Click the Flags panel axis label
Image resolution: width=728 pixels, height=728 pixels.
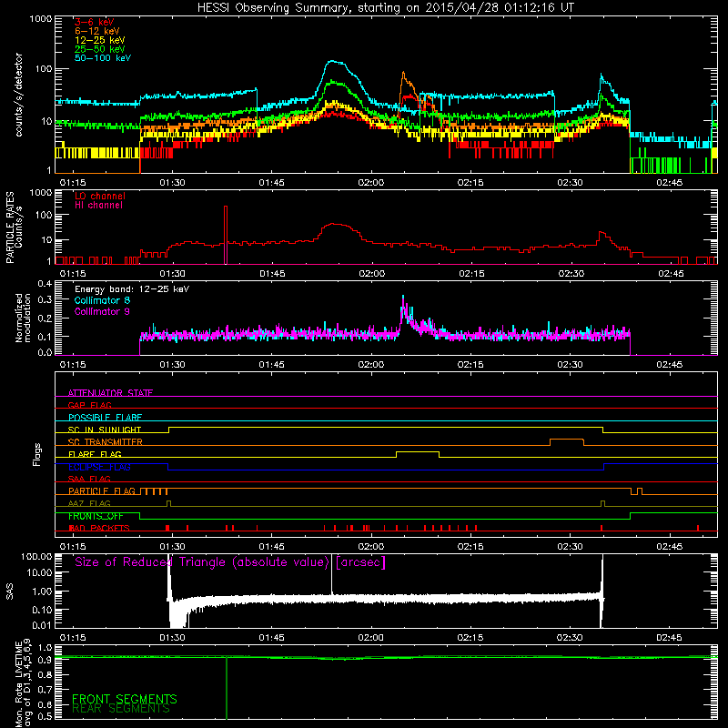[37, 454]
